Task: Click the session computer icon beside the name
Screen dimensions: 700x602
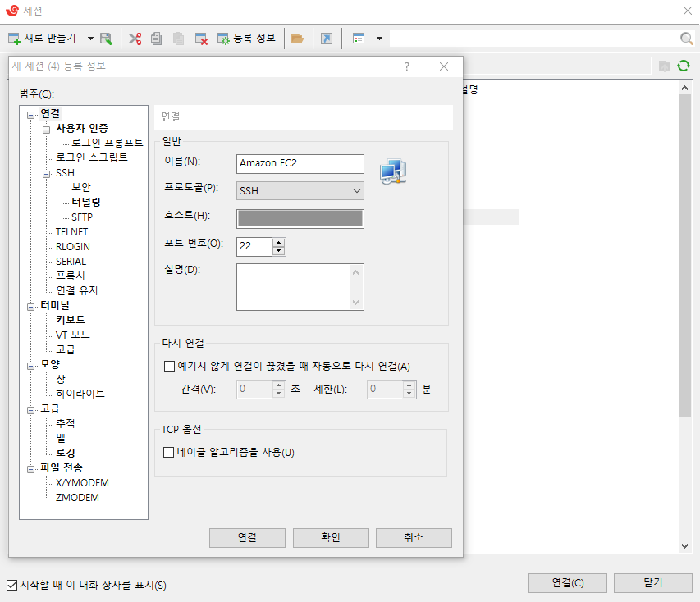Action: 393,171
